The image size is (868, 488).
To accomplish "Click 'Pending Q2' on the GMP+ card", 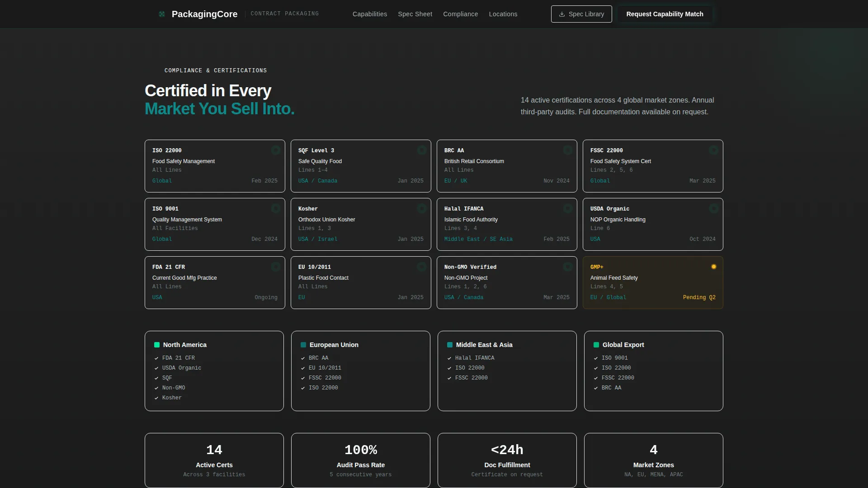I will click(699, 297).
